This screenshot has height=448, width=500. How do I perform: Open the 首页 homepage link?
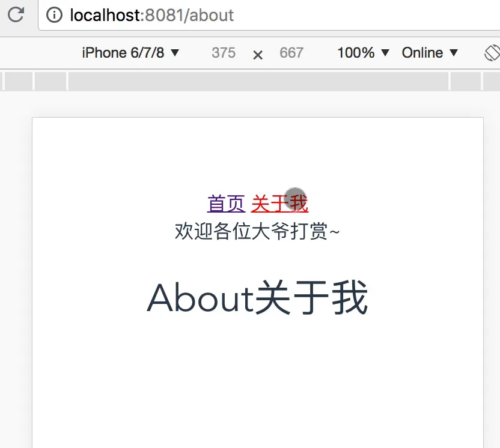tap(225, 204)
